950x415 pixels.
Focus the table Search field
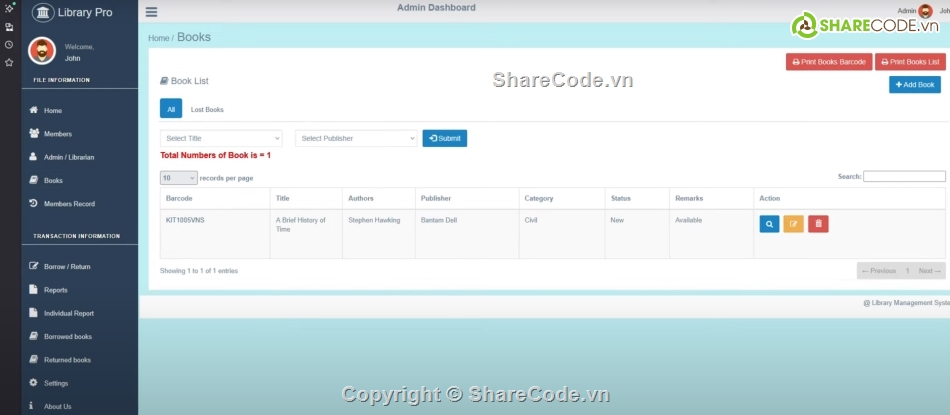(904, 176)
